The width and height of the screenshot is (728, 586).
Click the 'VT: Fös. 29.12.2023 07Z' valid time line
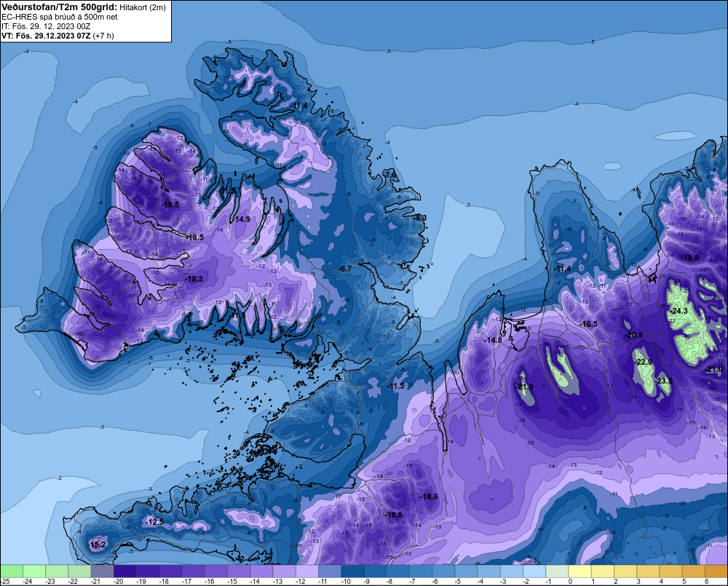point(46,36)
